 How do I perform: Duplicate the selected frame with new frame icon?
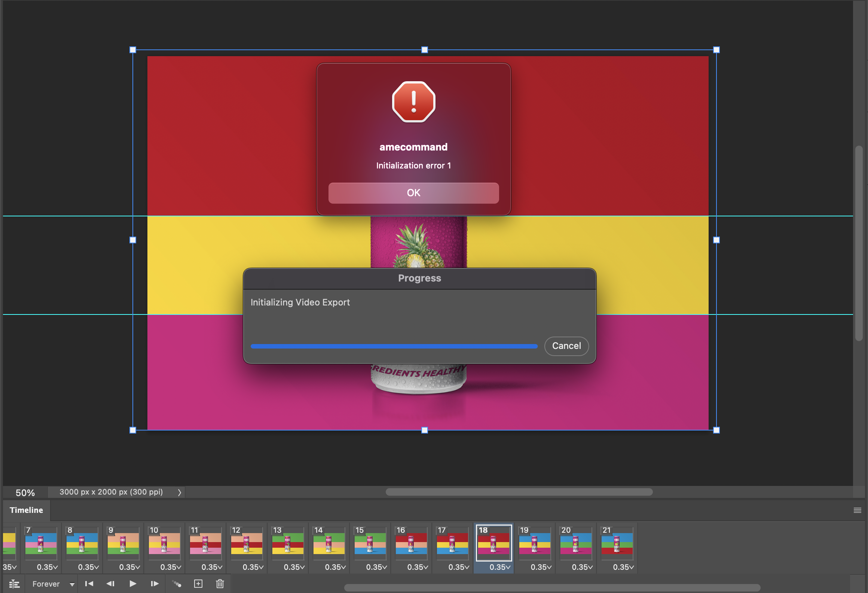198,584
